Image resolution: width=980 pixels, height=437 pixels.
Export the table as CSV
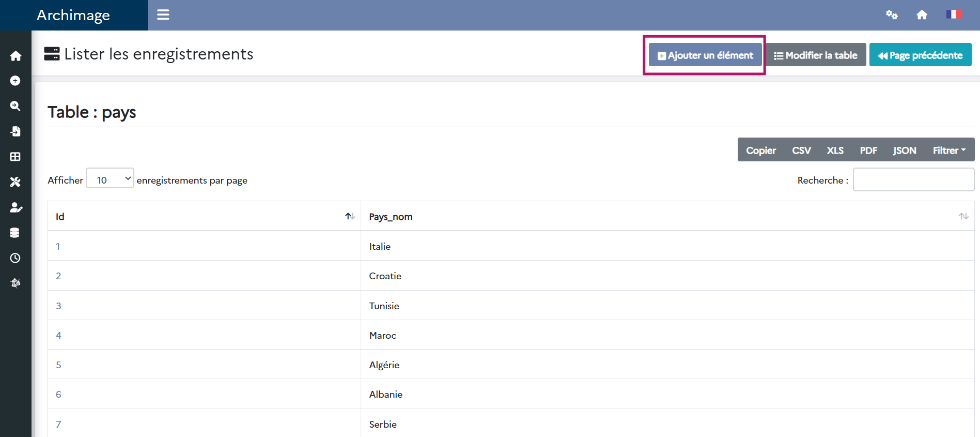point(801,150)
